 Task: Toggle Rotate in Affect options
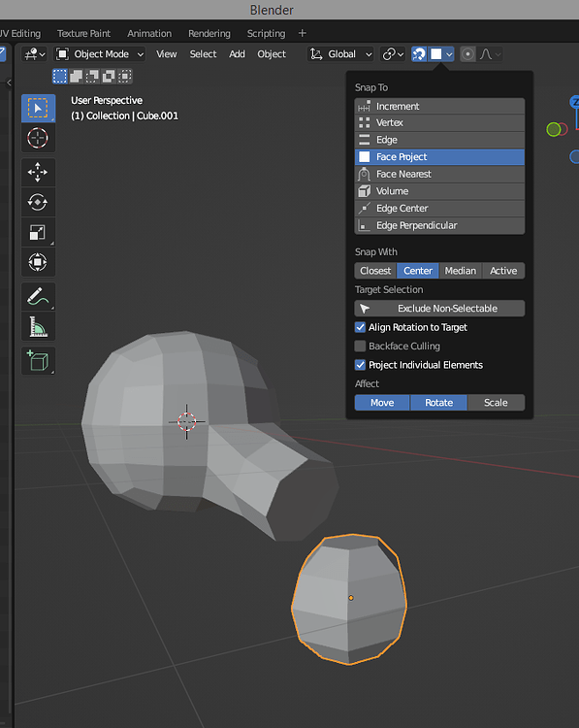439,403
